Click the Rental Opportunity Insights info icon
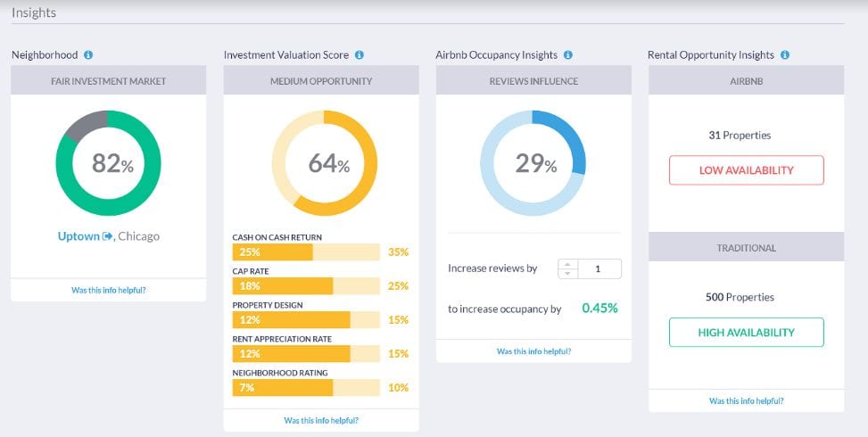The image size is (868, 437). 785,55
